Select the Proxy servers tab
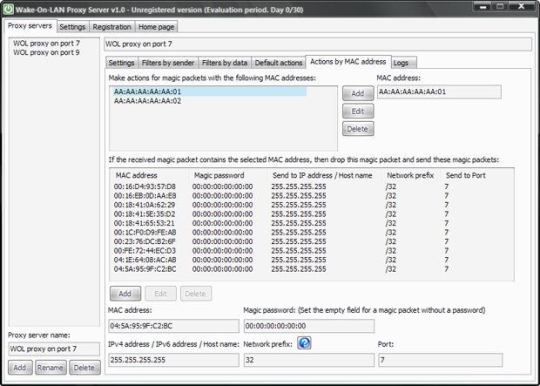Image resolution: width=540 pixels, height=386 pixels. 30,26
